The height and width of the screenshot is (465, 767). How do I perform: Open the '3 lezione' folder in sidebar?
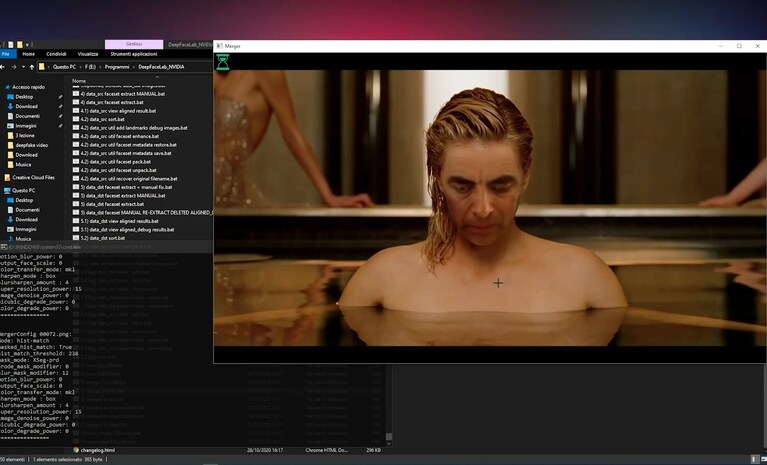pyautogui.click(x=24, y=135)
